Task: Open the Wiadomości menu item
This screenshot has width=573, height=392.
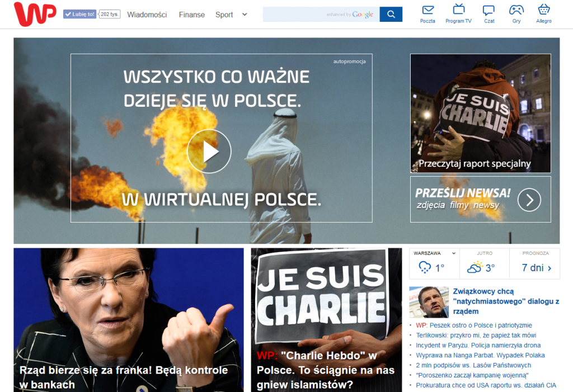Action: (147, 15)
